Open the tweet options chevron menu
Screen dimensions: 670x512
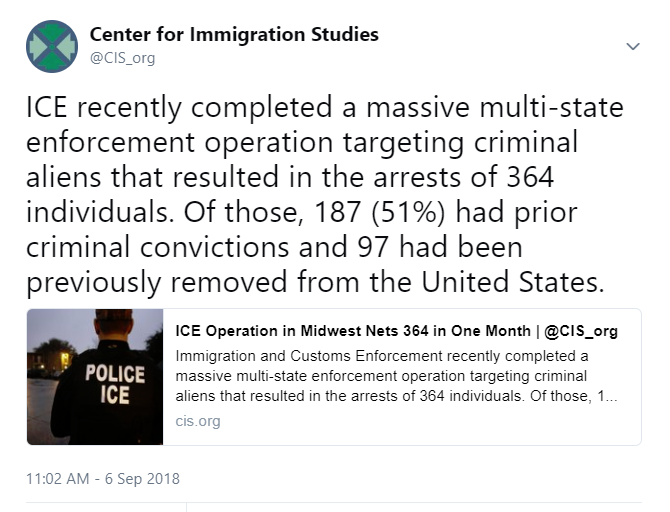[x=632, y=46]
